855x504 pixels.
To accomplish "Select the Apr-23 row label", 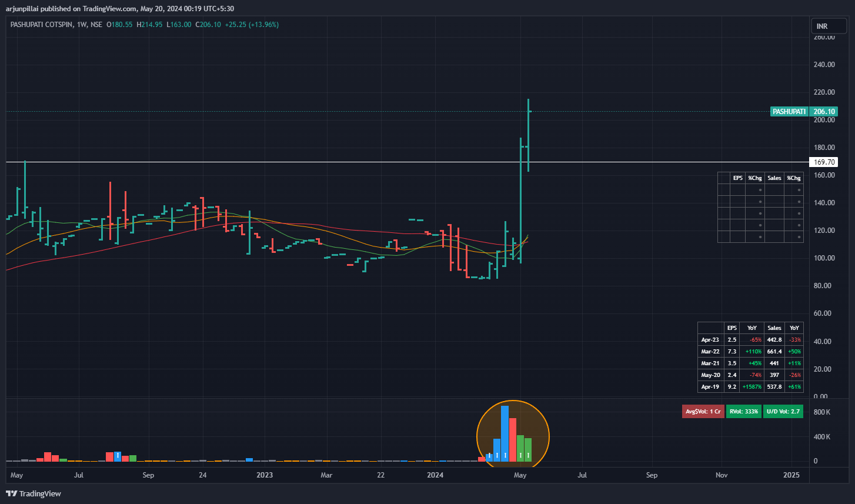I will 710,340.
